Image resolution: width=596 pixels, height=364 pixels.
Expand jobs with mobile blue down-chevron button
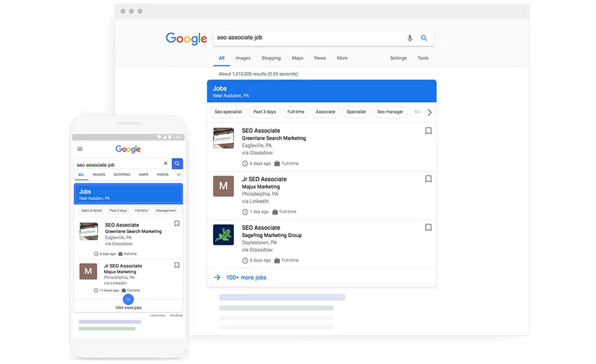[128, 299]
